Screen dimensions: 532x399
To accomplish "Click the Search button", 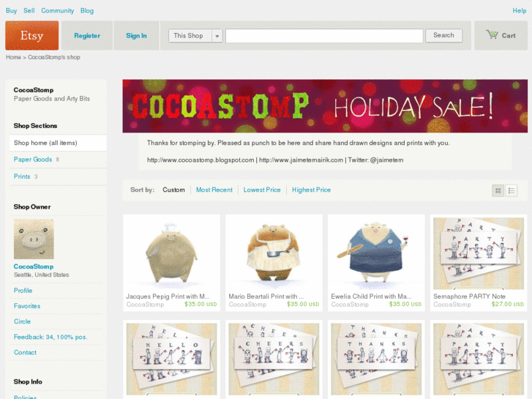I will (x=443, y=35).
